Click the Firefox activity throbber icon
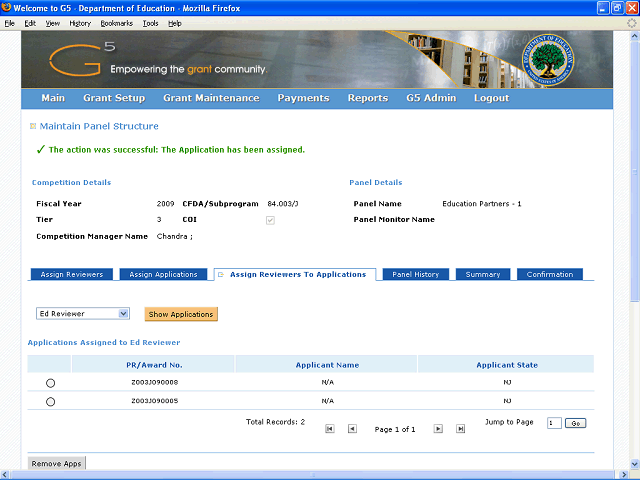This screenshot has height=480, width=640. point(632,23)
